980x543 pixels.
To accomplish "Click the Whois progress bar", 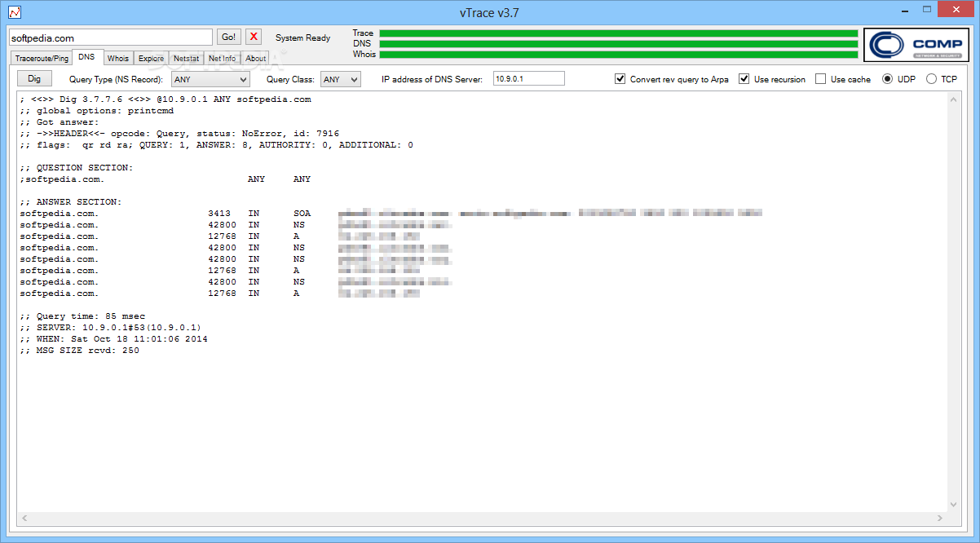I will click(x=619, y=55).
